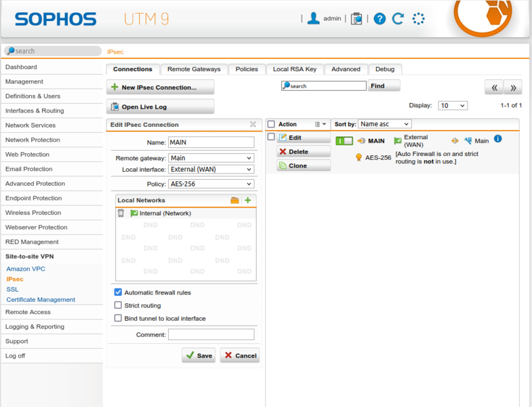Click the reload icon in header
532x407 pixels.
(398, 19)
